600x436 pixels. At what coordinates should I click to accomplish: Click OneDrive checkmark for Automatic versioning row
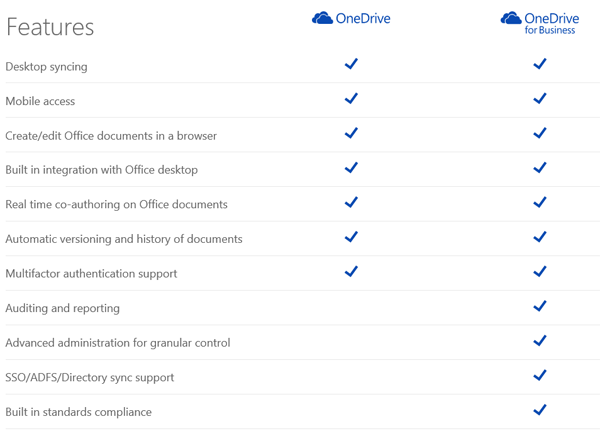[x=351, y=237]
